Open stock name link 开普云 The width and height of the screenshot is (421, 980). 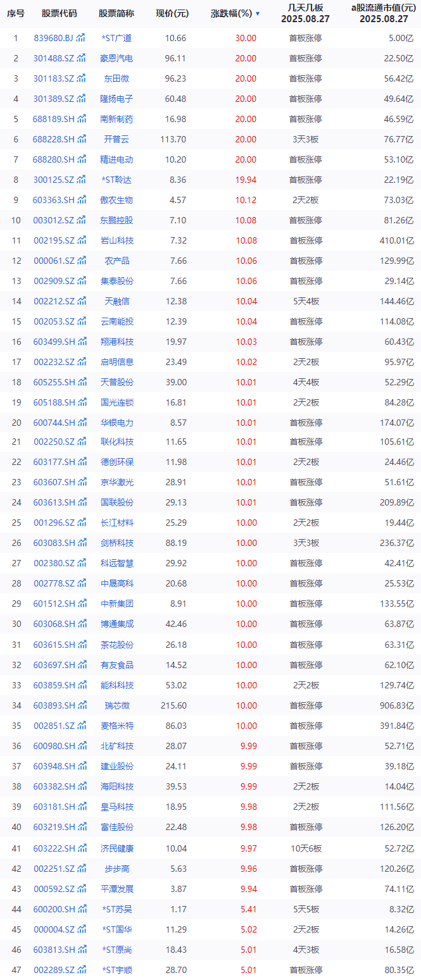(116, 139)
